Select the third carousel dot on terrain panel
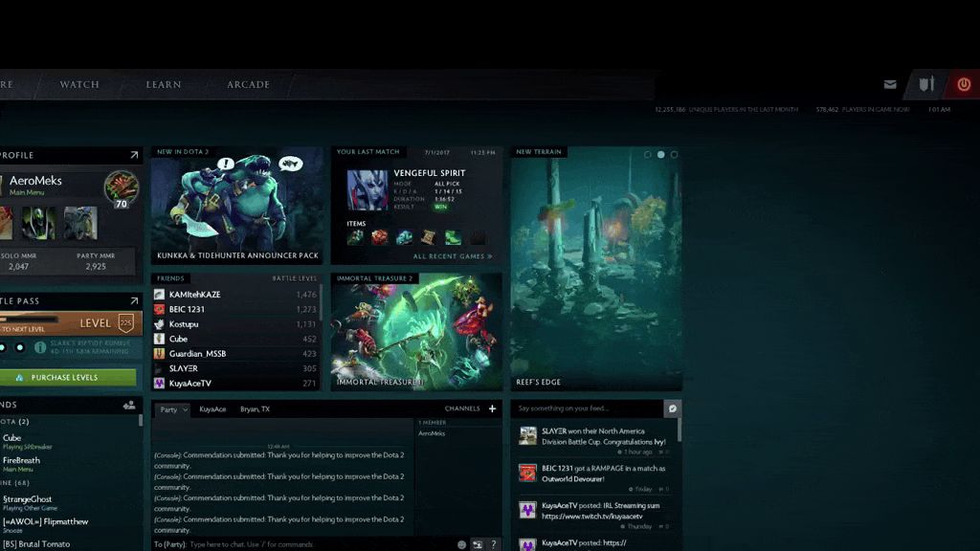This screenshot has height=551, width=980. [675, 154]
